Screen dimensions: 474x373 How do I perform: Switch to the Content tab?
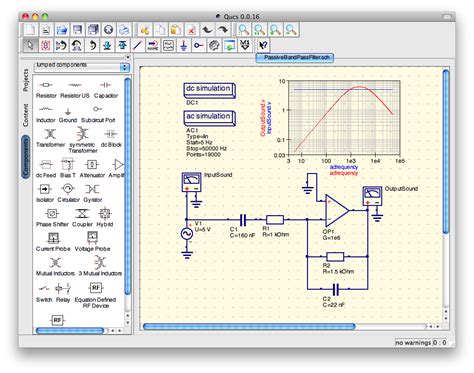26,115
